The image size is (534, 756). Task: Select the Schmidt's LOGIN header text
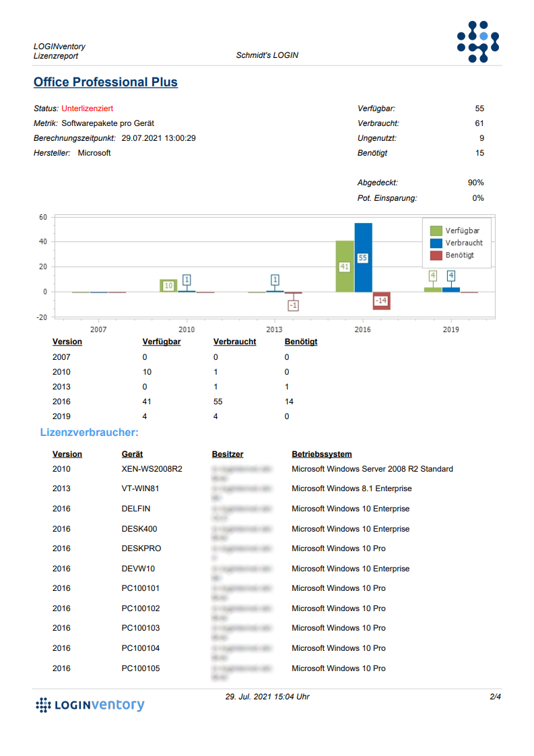click(x=267, y=55)
